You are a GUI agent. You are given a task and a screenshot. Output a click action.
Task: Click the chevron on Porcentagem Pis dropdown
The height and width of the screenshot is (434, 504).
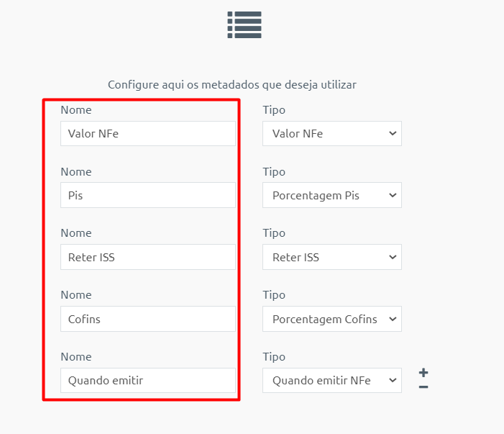pyautogui.click(x=393, y=195)
